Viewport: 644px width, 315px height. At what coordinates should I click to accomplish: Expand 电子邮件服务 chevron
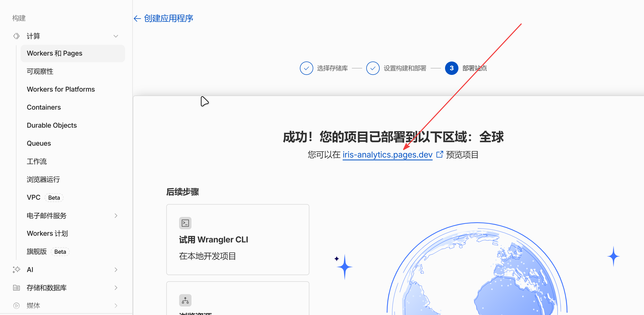click(116, 216)
